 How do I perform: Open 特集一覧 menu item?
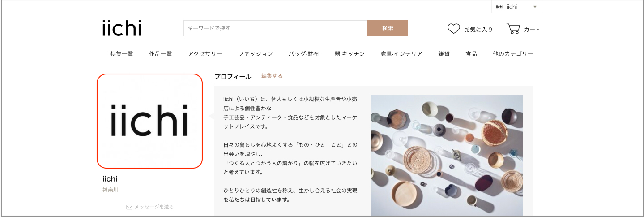point(122,54)
